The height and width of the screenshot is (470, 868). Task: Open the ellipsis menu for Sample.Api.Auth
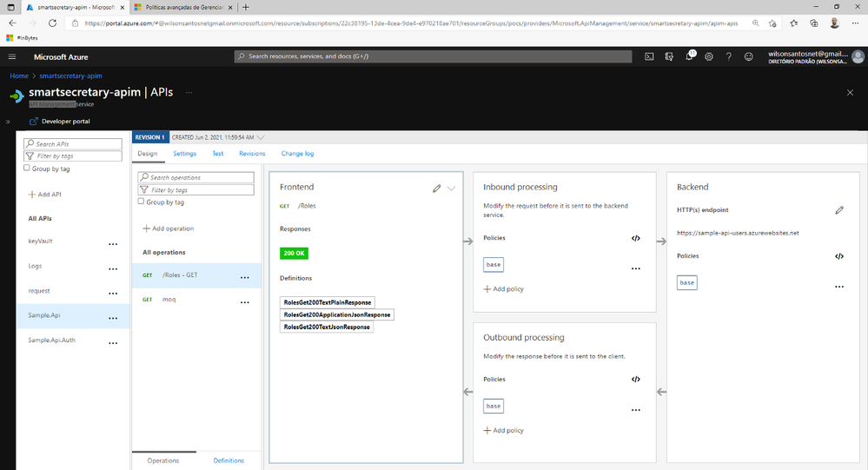click(x=113, y=343)
